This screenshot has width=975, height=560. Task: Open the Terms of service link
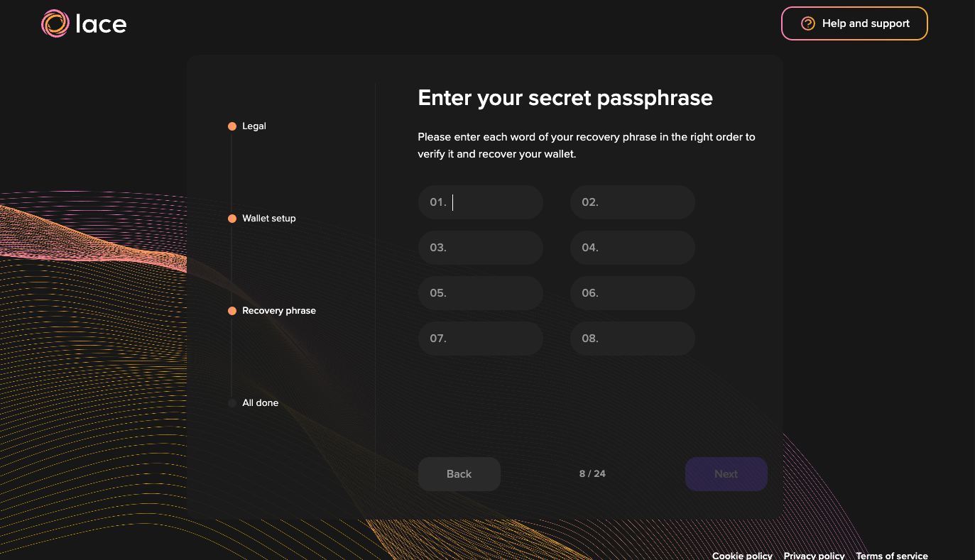click(892, 556)
